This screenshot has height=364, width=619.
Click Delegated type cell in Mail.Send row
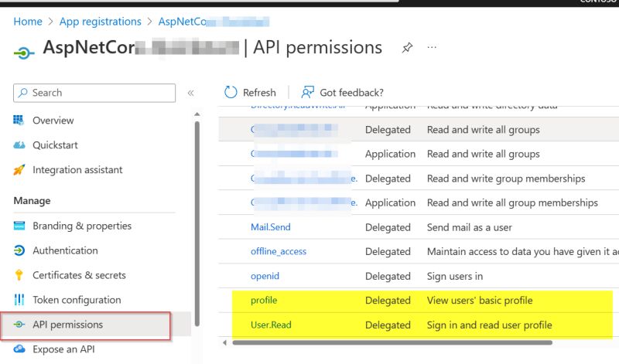(388, 227)
